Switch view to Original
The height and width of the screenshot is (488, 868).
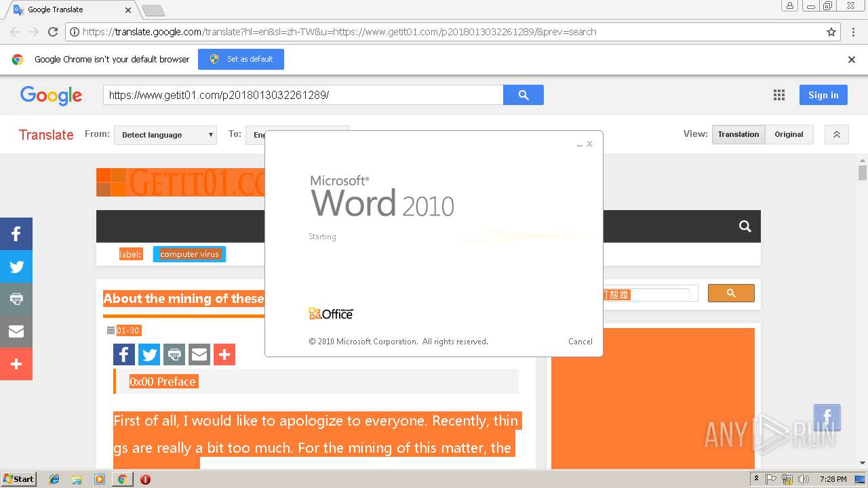[789, 134]
